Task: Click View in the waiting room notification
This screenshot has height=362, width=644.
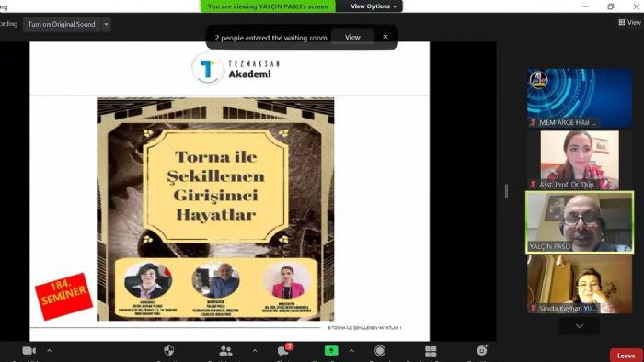Action: pyautogui.click(x=352, y=38)
